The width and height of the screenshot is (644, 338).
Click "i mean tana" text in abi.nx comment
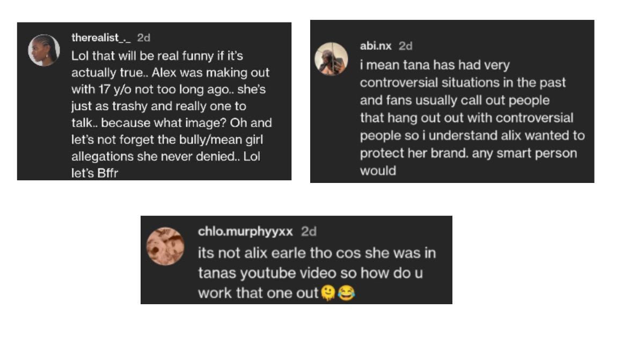391,65
